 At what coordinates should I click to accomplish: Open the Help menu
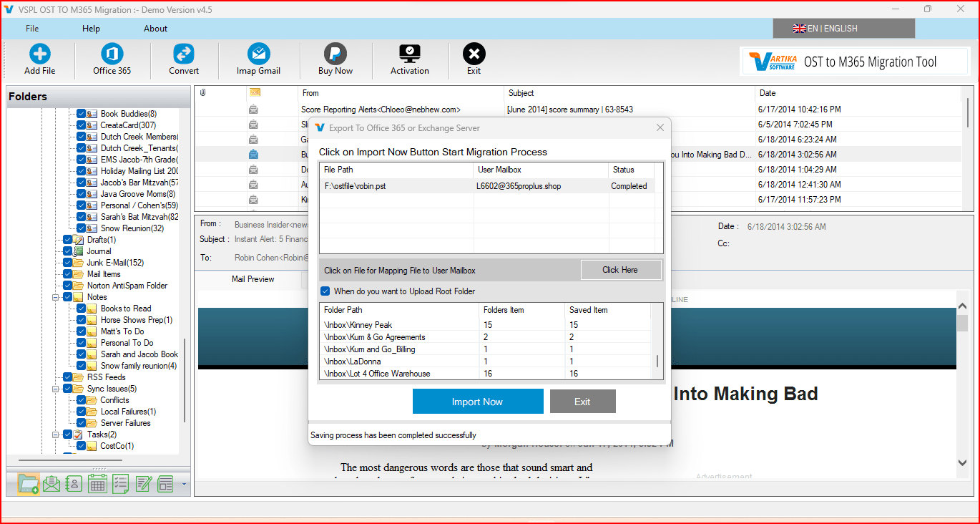(91, 29)
